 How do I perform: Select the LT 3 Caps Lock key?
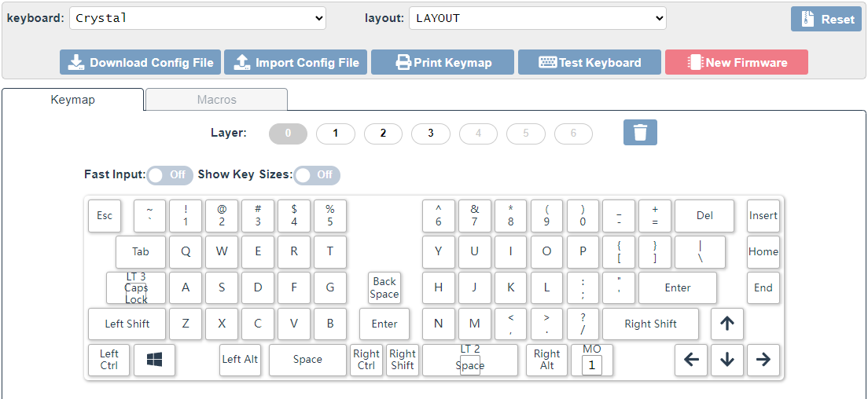(136, 288)
